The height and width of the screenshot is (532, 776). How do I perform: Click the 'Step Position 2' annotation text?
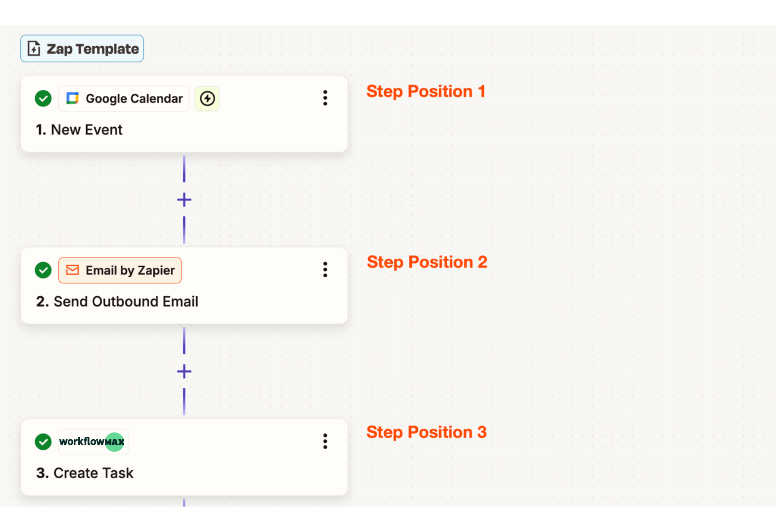[x=427, y=262]
